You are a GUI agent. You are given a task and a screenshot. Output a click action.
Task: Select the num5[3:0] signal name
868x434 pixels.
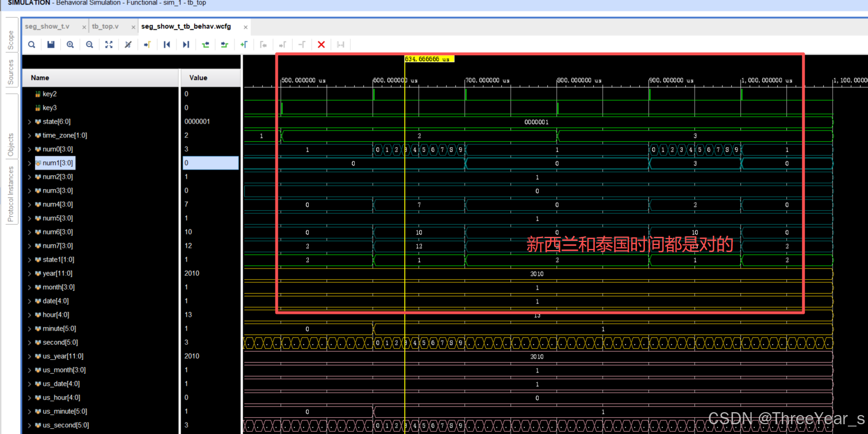(57, 218)
